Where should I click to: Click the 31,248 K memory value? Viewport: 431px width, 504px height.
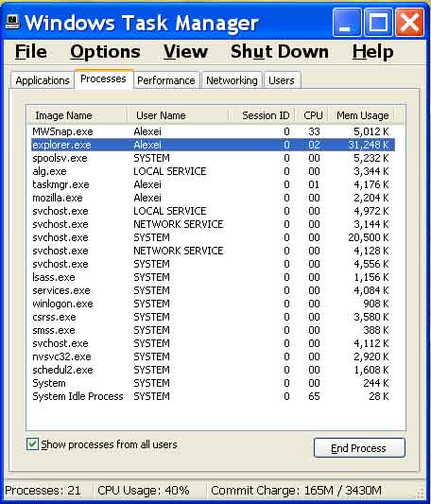(x=369, y=145)
